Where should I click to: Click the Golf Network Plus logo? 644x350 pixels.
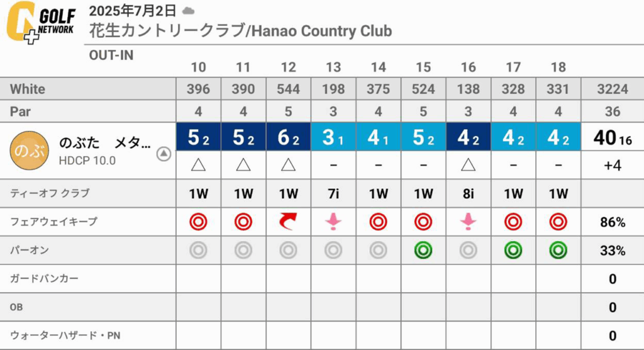click(x=42, y=22)
